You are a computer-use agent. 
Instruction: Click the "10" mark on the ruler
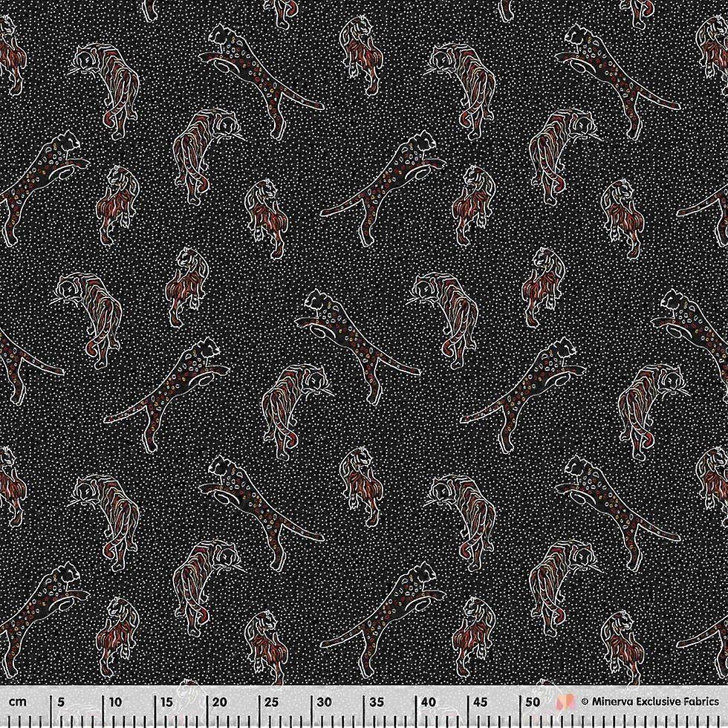click(x=116, y=701)
